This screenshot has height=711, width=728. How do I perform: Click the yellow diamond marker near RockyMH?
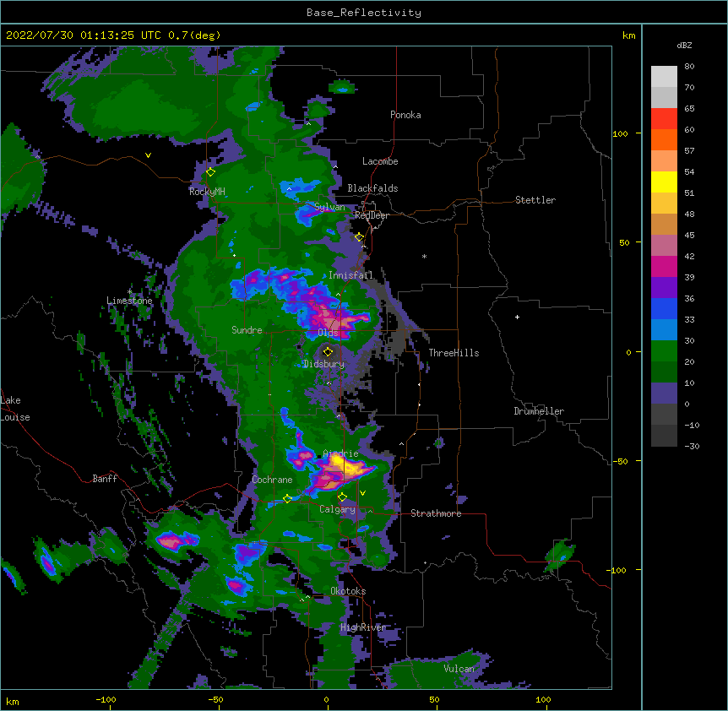coord(210,172)
